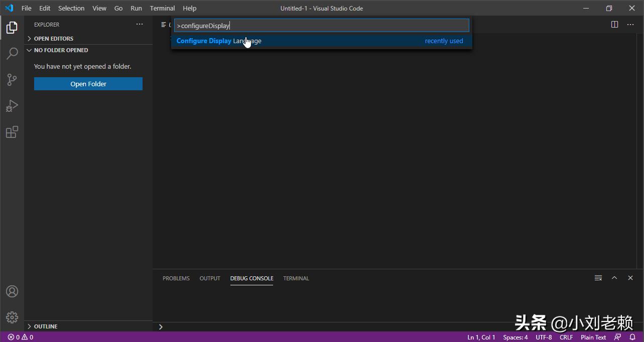Open the Extensions view
644x342 pixels.
click(x=12, y=131)
